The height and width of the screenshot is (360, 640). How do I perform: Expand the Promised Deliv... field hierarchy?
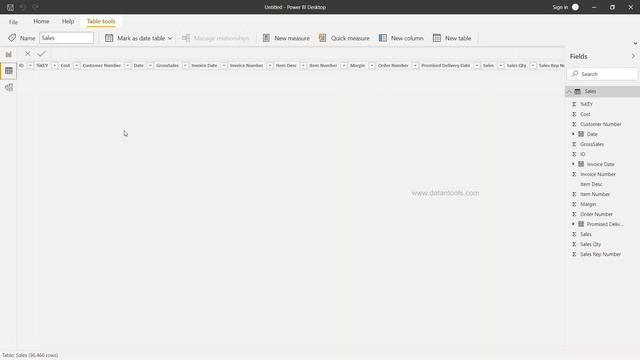573,224
